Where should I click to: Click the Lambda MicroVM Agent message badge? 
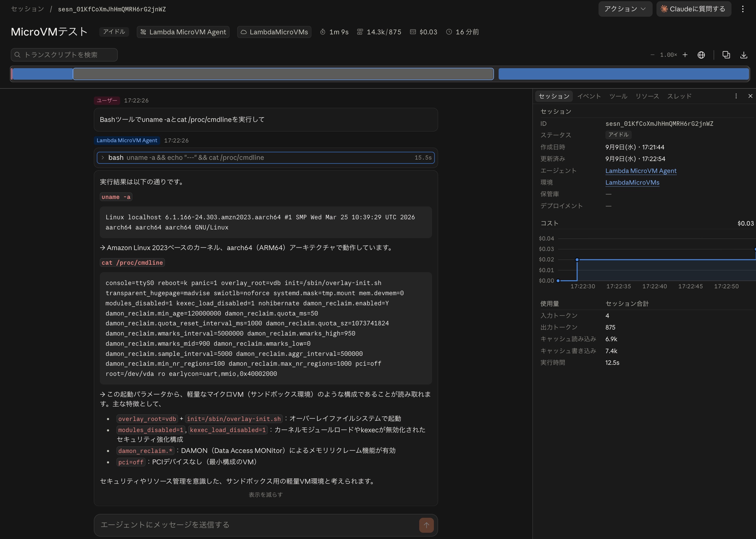point(127,140)
